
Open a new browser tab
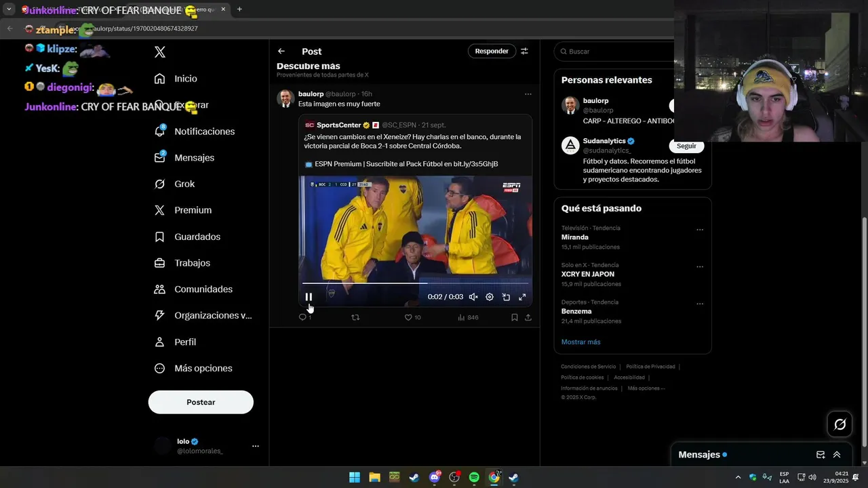(239, 9)
